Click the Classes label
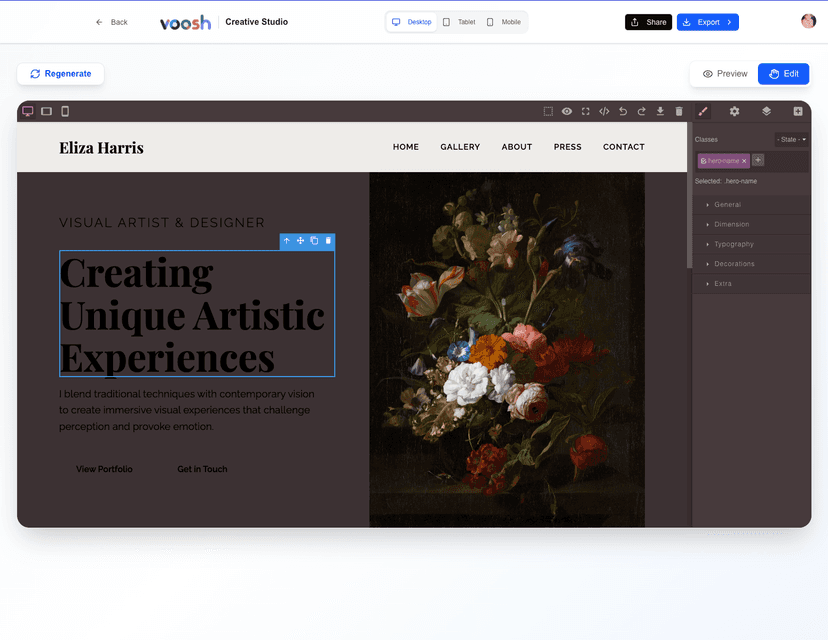This screenshot has height=640, width=828. click(x=706, y=139)
